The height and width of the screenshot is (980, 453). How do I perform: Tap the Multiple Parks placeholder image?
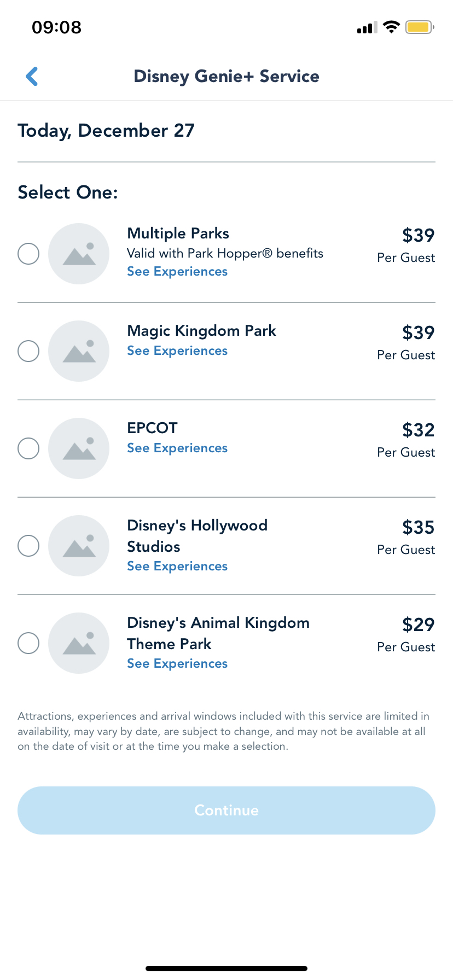(79, 254)
